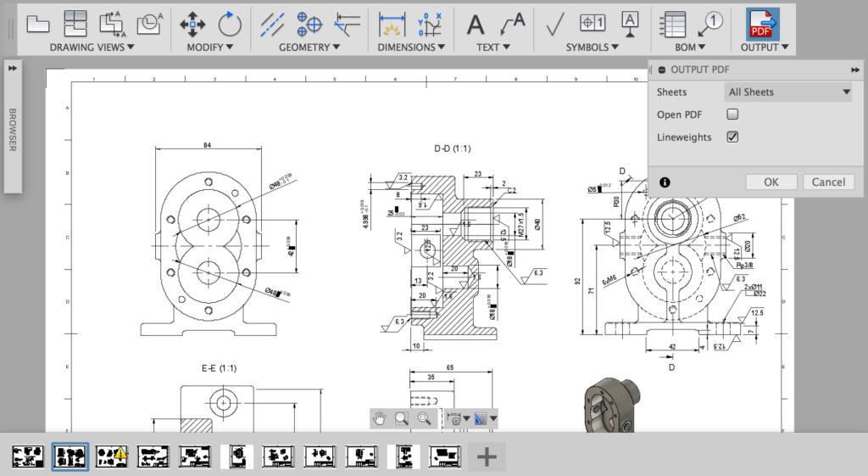Select the sheet thumbnail with warning icon

pyautogui.click(x=111, y=456)
